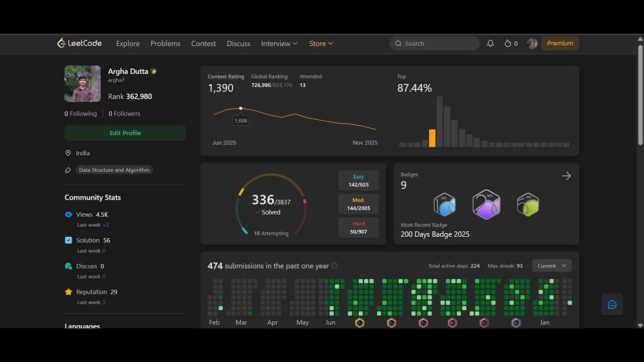Click the LeetCode logo
The height and width of the screenshot is (362, 644).
[x=79, y=43]
